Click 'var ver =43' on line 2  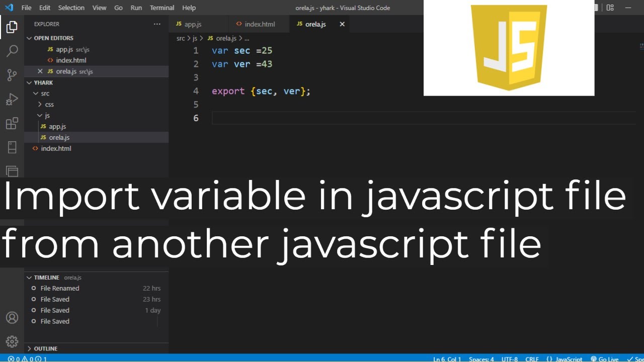tap(242, 64)
